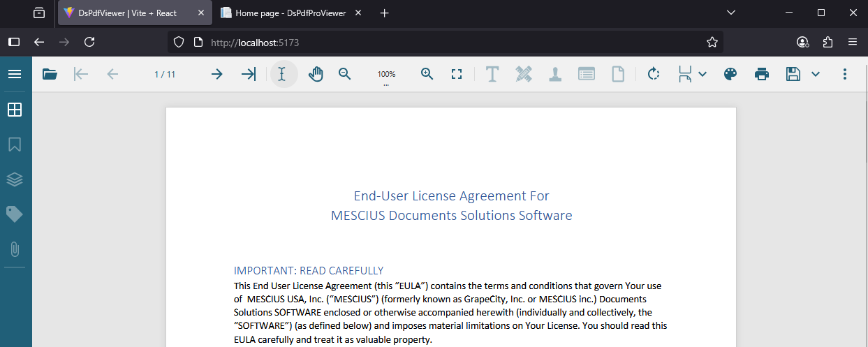Close the Home page - DsPdfProViewer tab
868x347 pixels.
click(x=360, y=13)
